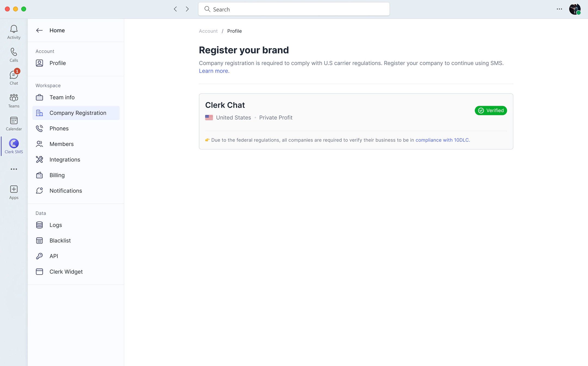Open Clerk Widget settings

(x=76, y=272)
